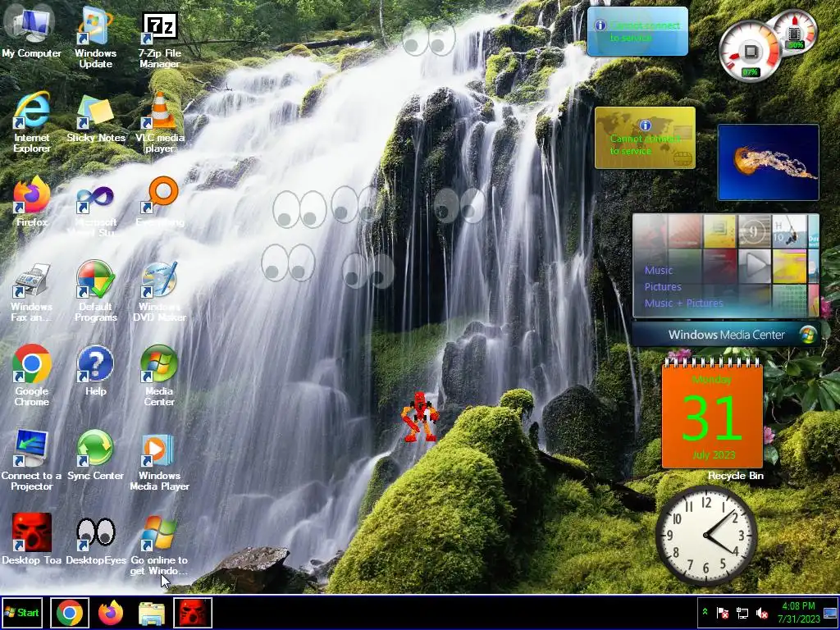840x630 pixels.
Task: Open Firefox from the taskbar
Action: click(x=111, y=613)
